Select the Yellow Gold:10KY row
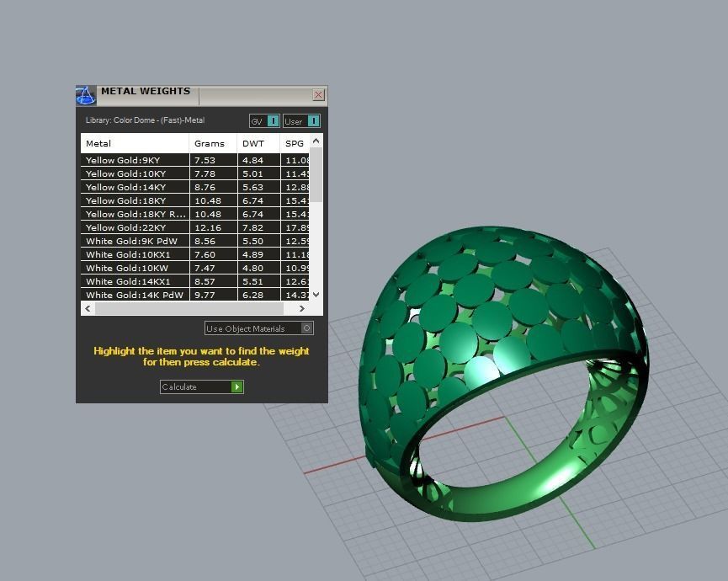This screenshot has width=728, height=581. point(195,173)
